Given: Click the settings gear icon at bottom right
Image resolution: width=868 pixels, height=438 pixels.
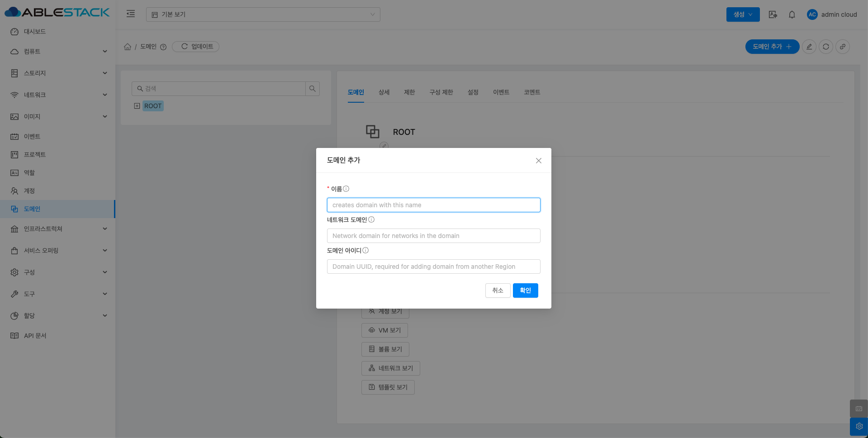Looking at the screenshot, I should click(859, 426).
